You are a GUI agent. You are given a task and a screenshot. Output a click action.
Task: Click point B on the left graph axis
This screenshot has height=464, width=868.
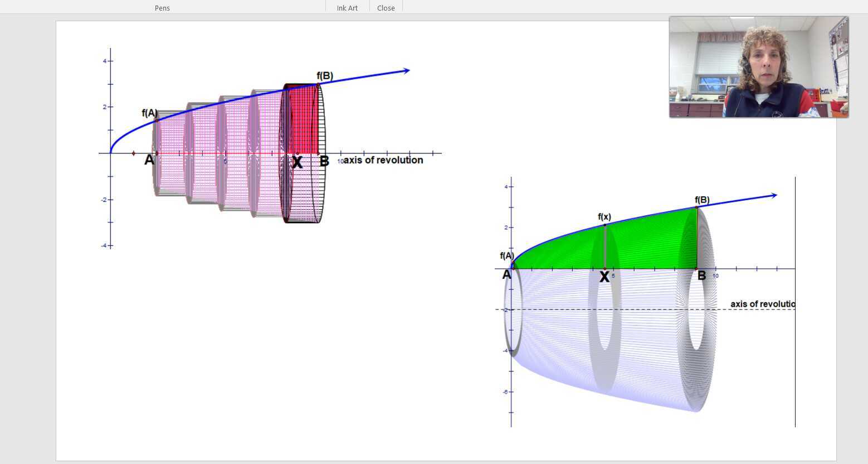[324, 162]
